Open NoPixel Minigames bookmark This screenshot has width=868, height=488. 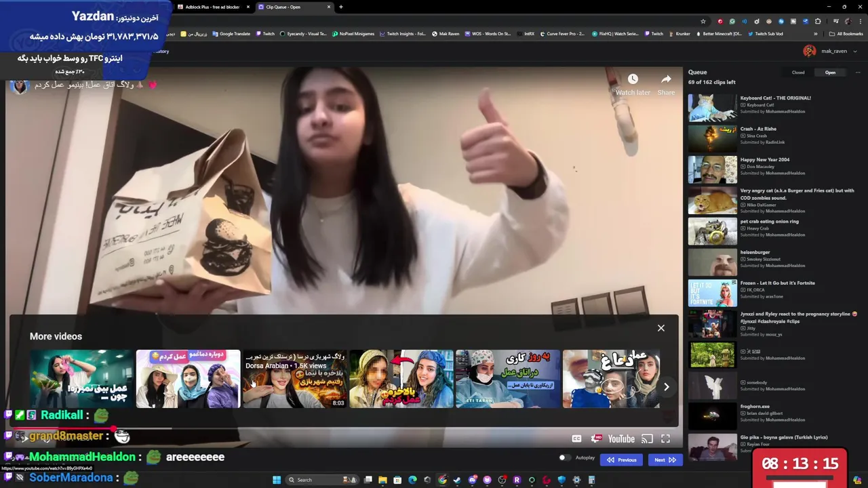click(353, 34)
